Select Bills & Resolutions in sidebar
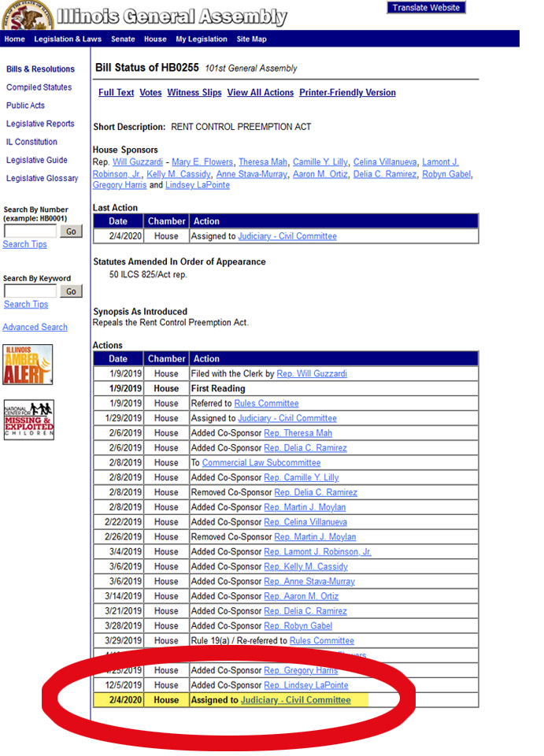Viewport: 544px width, 756px height. pos(40,69)
